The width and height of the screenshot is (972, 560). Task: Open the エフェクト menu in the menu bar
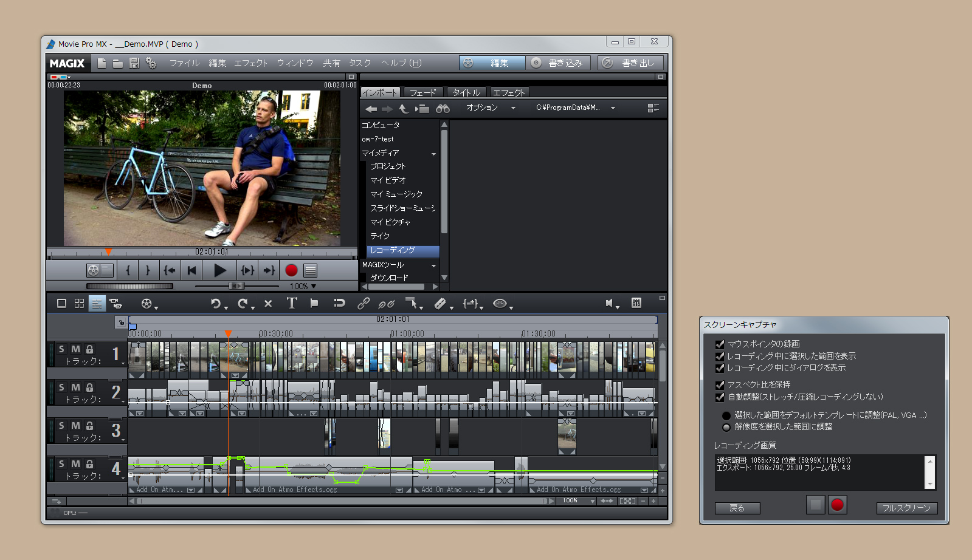click(x=250, y=63)
